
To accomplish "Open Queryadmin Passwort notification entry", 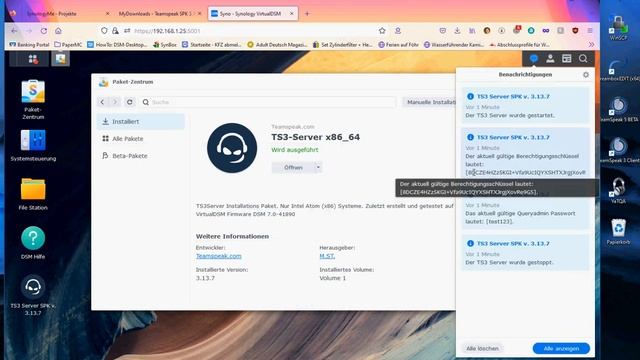I will pyautogui.click(x=525, y=213).
